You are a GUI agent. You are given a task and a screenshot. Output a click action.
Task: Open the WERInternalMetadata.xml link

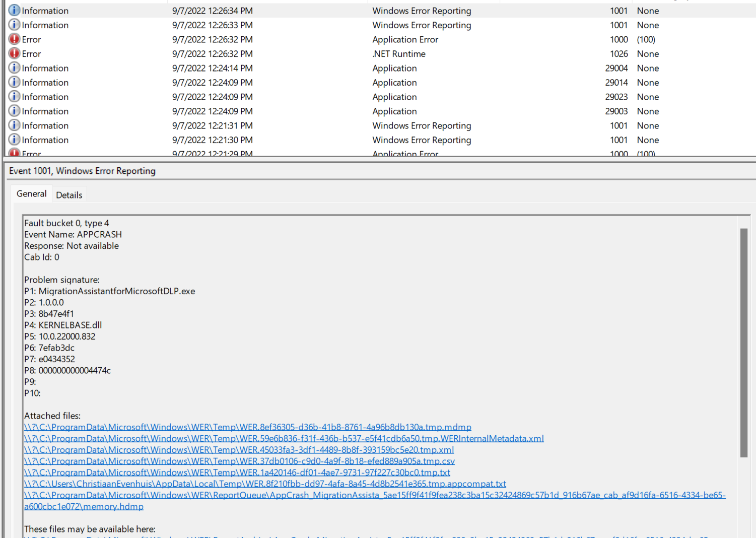coord(284,438)
